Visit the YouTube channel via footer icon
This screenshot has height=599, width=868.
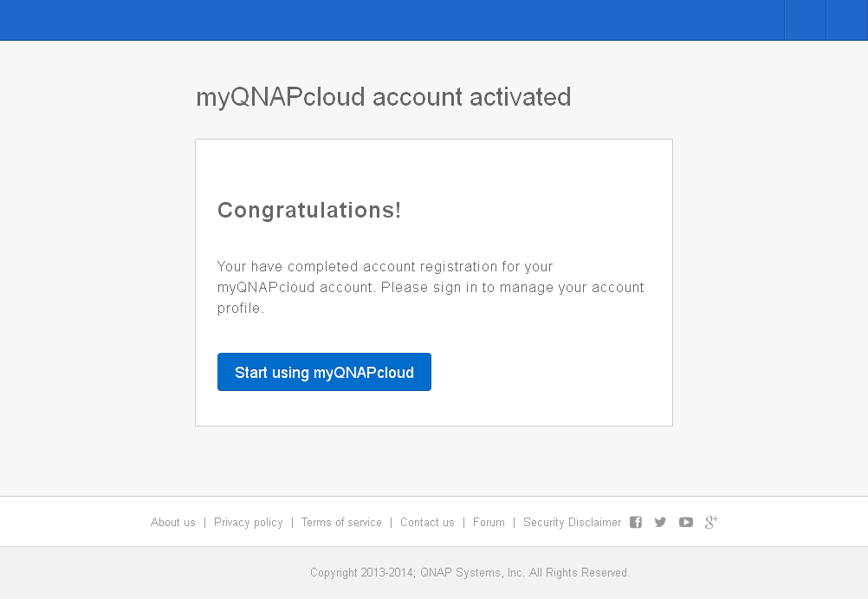tap(686, 522)
